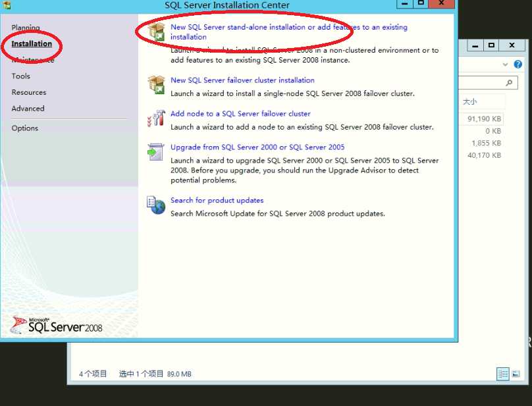Select the Installation section
The height and width of the screenshot is (406, 532).
[32, 43]
